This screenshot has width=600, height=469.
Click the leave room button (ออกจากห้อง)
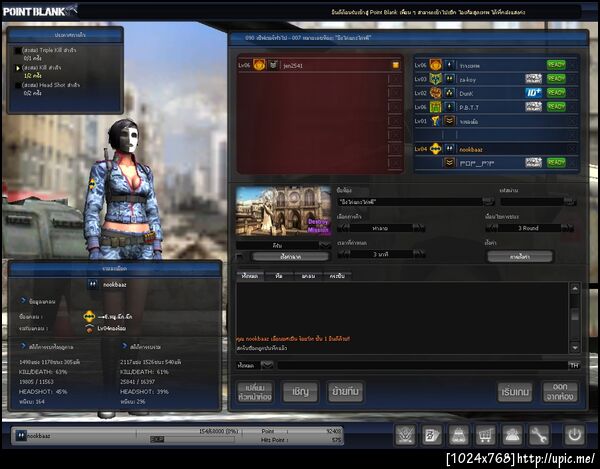560,392
